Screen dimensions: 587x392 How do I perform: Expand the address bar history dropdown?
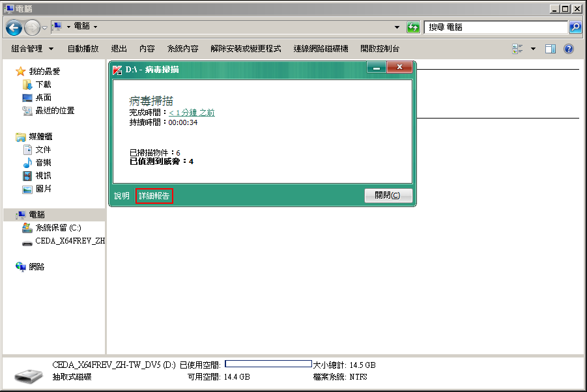click(x=397, y=27)
